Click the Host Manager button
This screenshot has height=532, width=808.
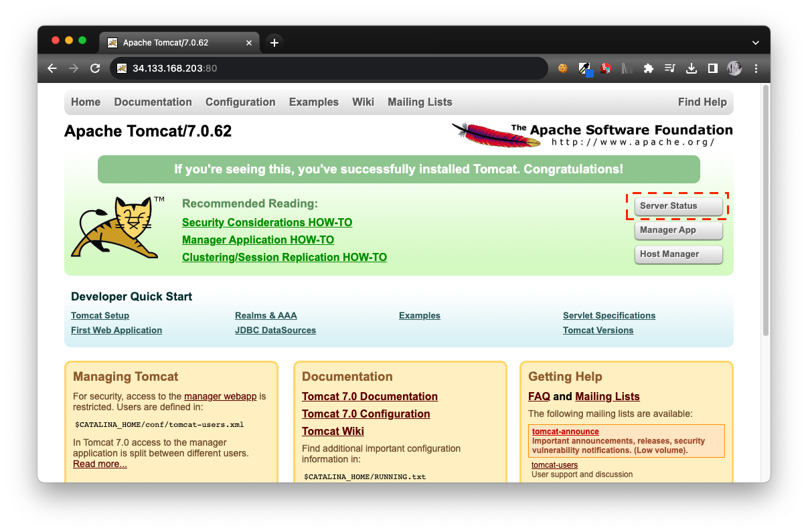pos(678,254)
